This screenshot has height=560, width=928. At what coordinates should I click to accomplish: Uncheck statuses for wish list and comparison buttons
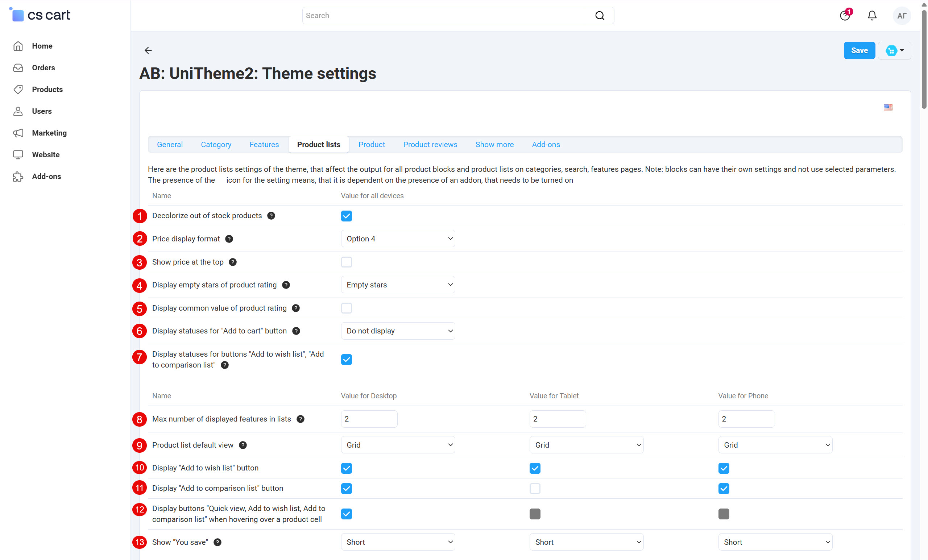pyautogui.click(x=346, y=360)
